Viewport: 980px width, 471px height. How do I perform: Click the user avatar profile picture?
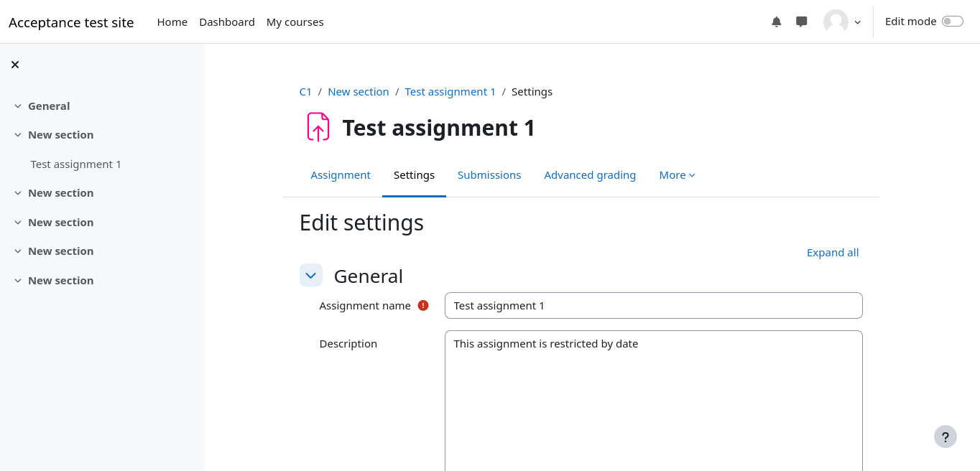click(836, 22)
